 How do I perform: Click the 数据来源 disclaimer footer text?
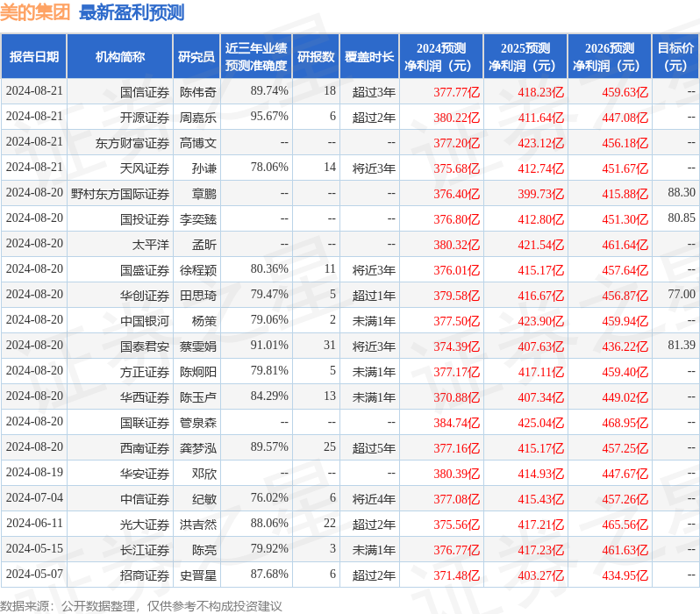[x=141, y=606]
